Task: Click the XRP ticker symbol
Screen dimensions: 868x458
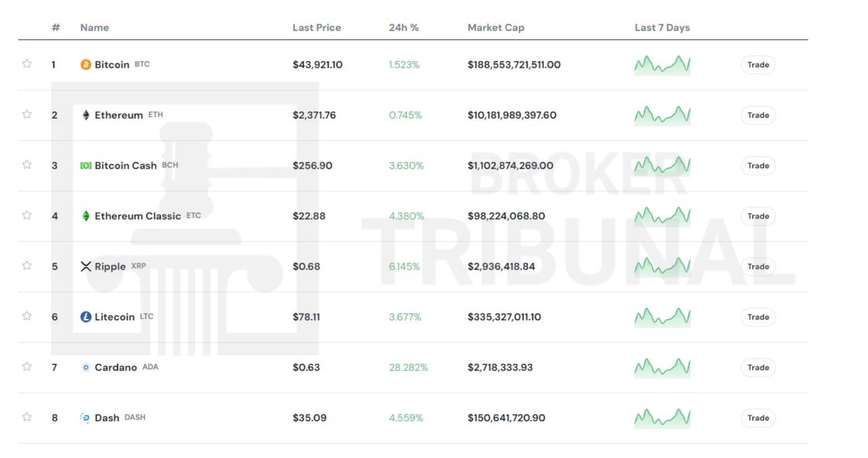Action: point(138,266)
